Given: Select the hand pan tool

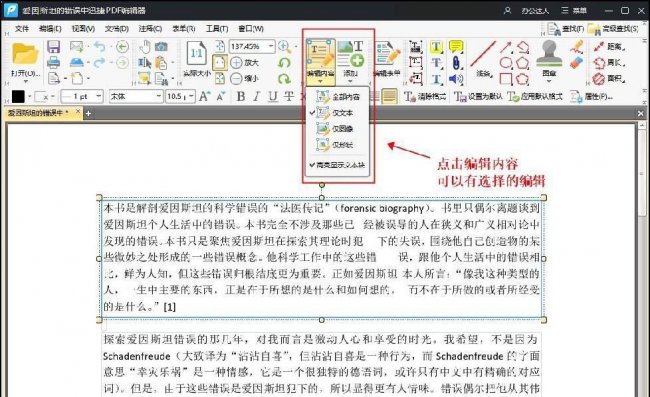Looking at the screenshot, I should (x=144, y=46).
